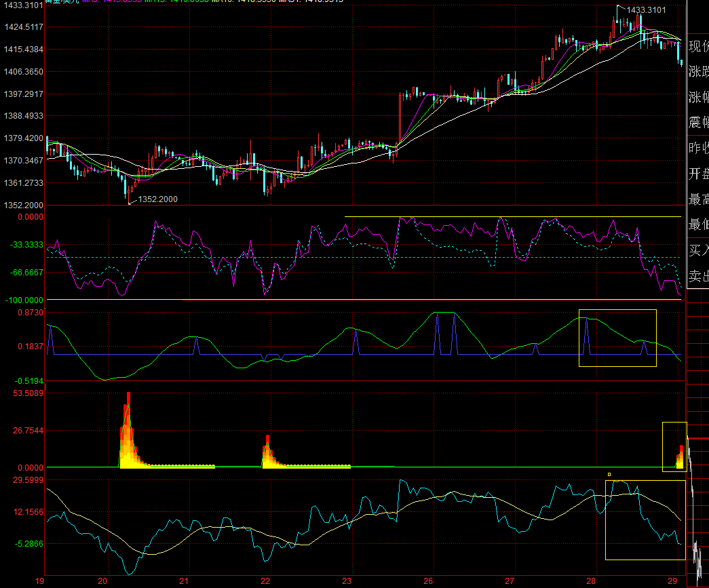Click the 1397.2917 price axis value
The image size is (709, 588).
tap(24, 94)
